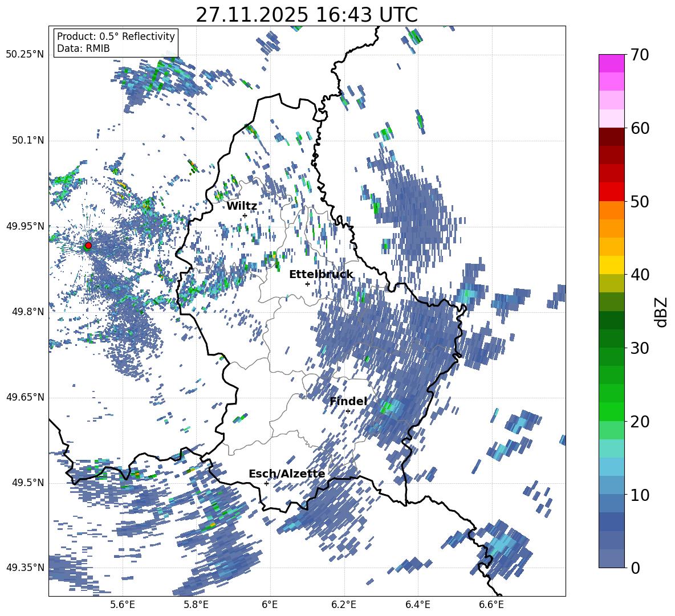675x616 pixels.
Task: Click the 49.5°N latitude label
Action: coord(27,483)
